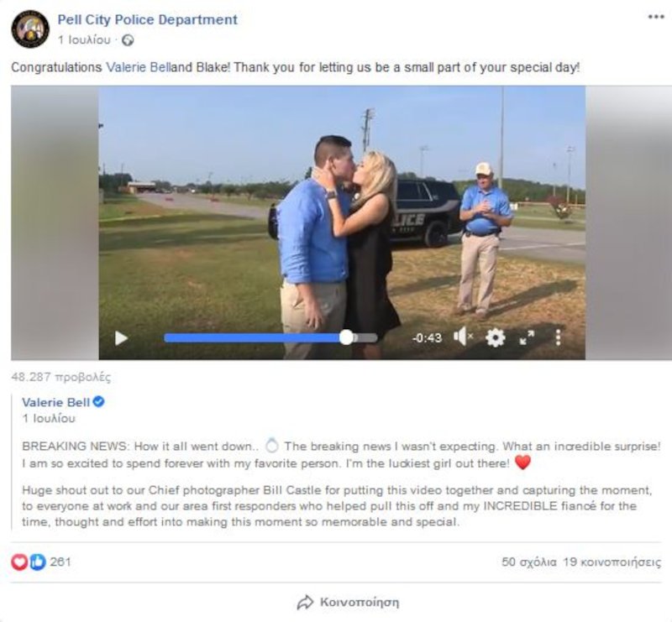Open Pell City Police Department page
The width and height of the screenshot is (672, 622).
click(148, 19)
